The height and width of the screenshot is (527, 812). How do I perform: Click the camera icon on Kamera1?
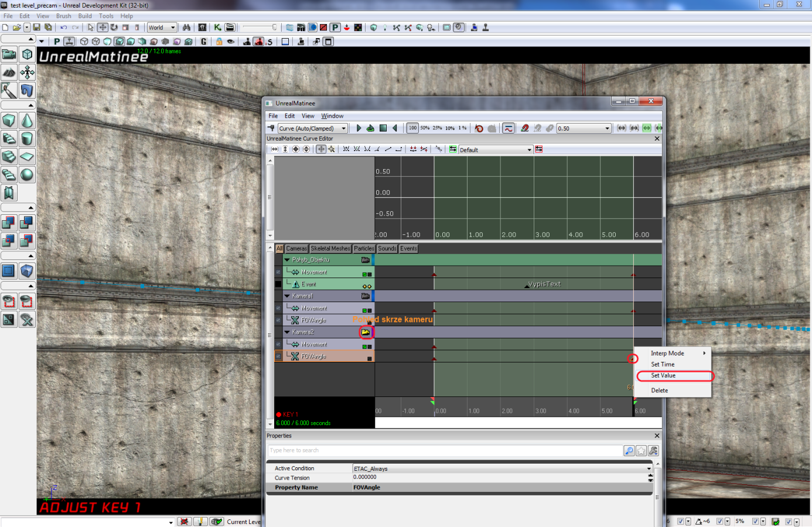click(x=366, y=296)
